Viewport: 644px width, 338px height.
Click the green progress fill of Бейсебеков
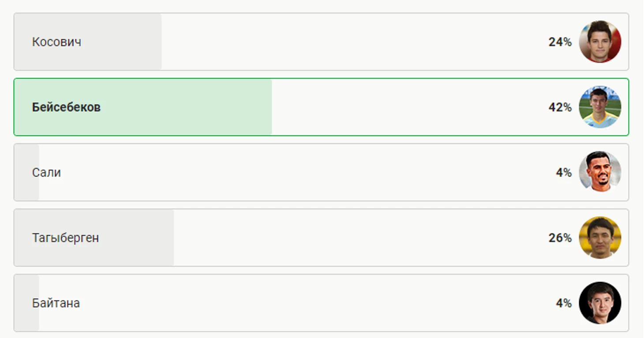pos(143,107)
